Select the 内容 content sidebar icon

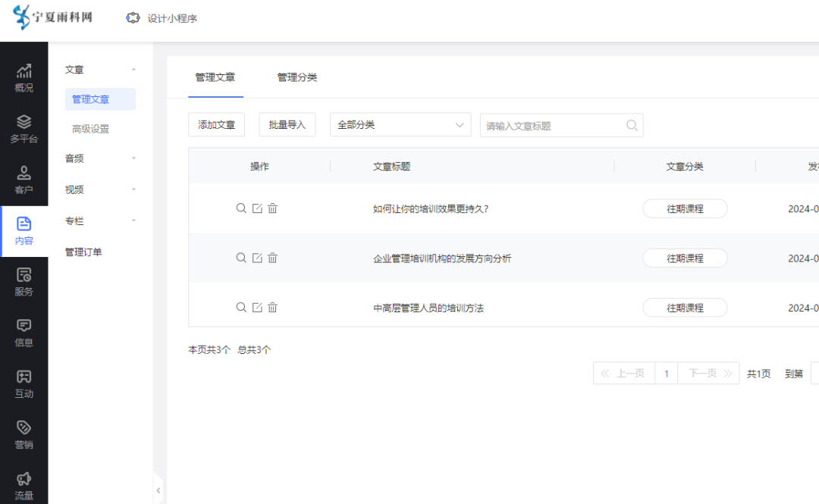24,231
